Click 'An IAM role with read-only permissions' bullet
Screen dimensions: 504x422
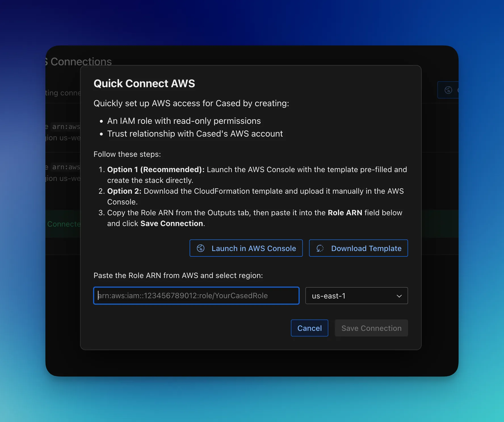pyautogui.click(x=184, y=121)
